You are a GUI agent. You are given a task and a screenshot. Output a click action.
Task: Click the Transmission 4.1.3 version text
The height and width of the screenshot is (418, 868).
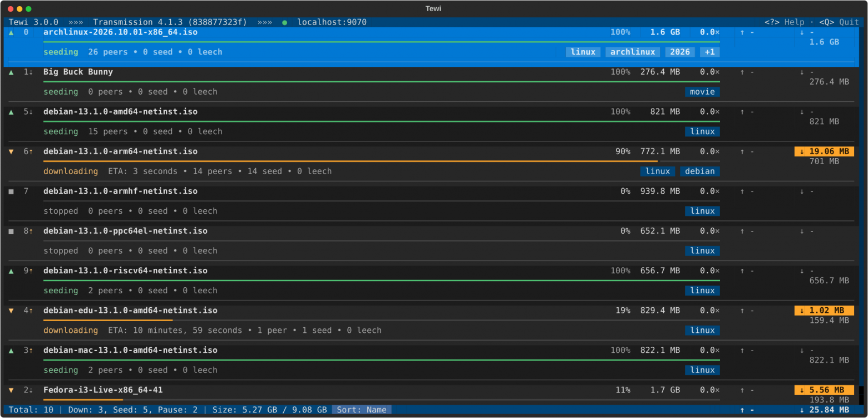tap(138, 22)
